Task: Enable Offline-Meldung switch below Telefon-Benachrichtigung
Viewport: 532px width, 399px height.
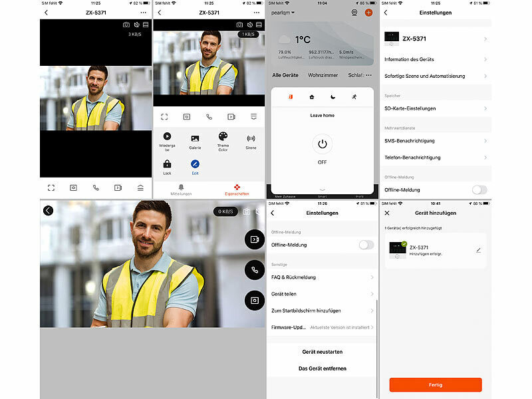Action: point(479,190)
